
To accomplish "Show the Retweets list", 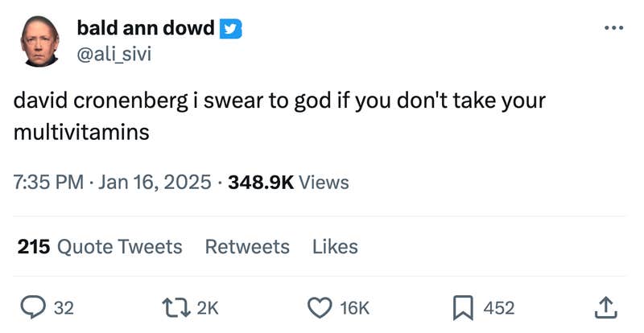I will [247, 246].
